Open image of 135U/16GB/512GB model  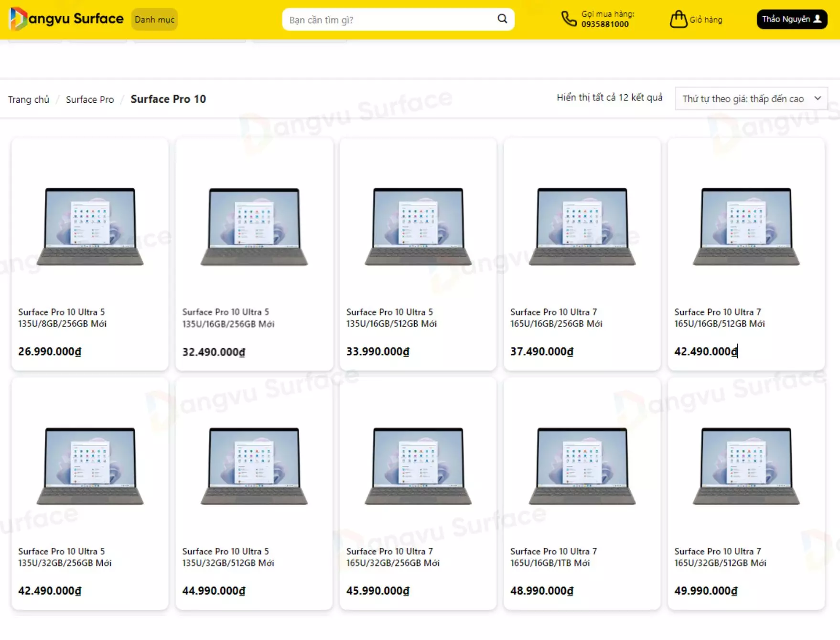point(418,227)
